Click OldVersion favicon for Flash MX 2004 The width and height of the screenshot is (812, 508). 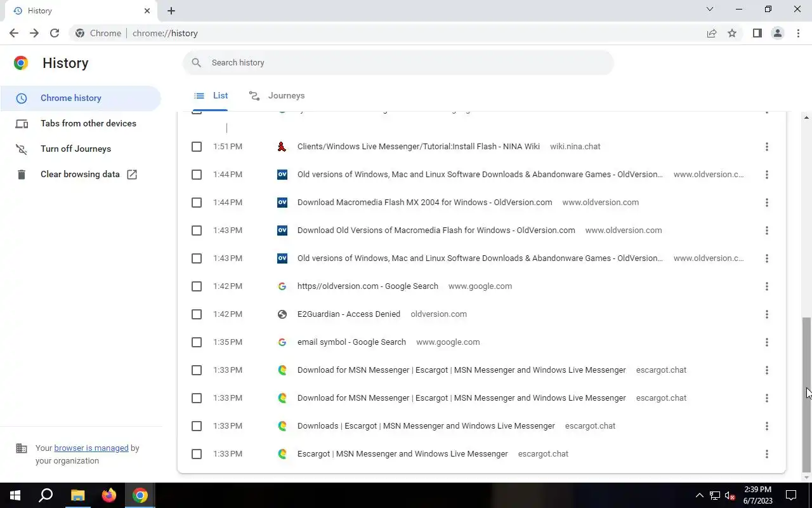pos(282,203)
